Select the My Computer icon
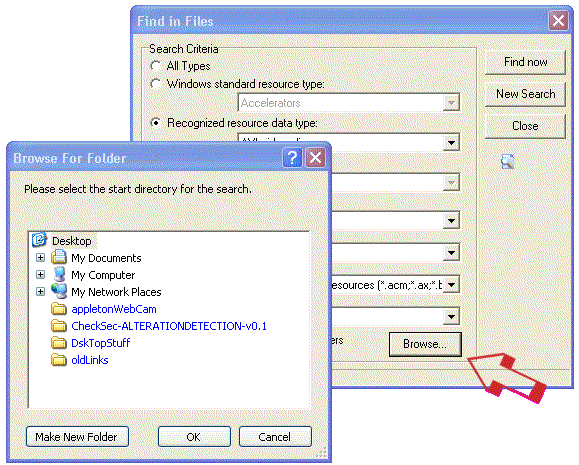 point(59,274)
